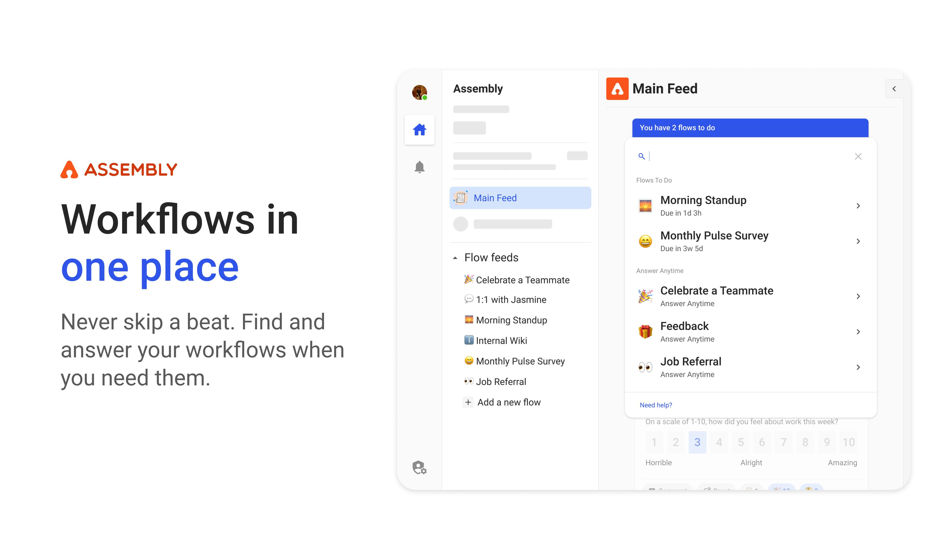Select rating 1 on the work scale
The height and width of the screenshot is (560, 936).
click(654, 442)
